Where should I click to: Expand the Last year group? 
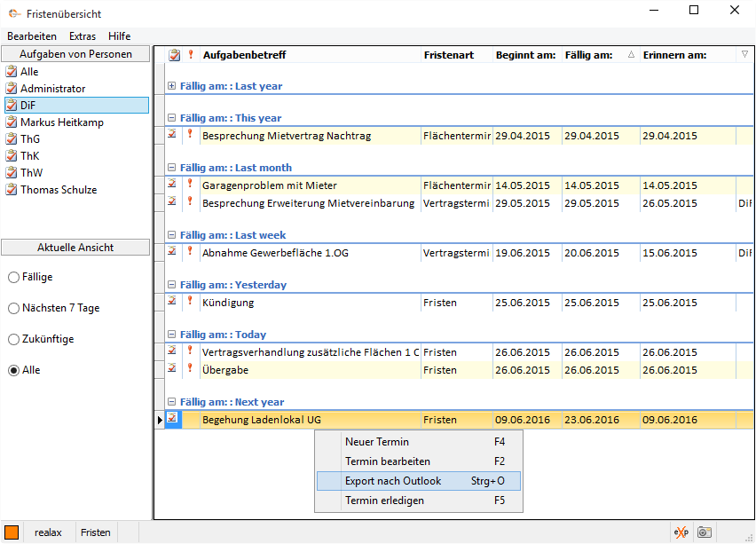[171, 86]
